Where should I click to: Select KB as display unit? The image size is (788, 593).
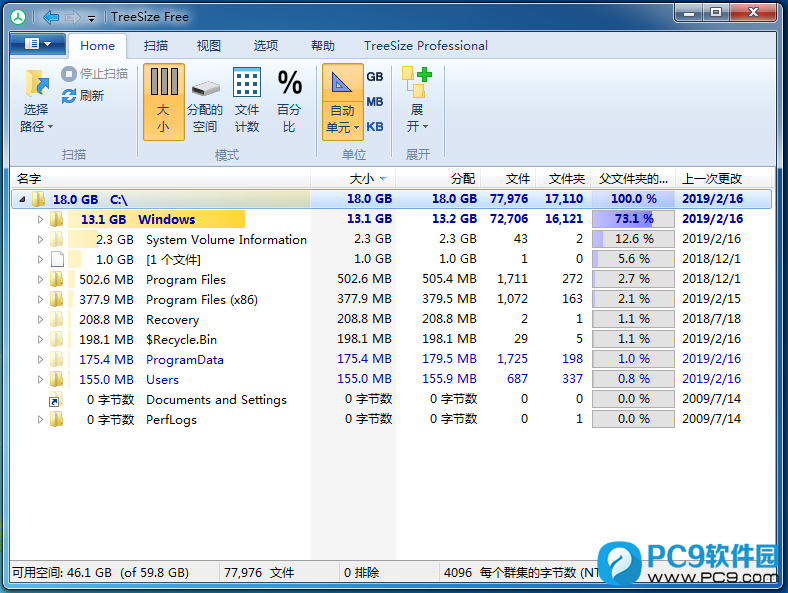[375, 127]
